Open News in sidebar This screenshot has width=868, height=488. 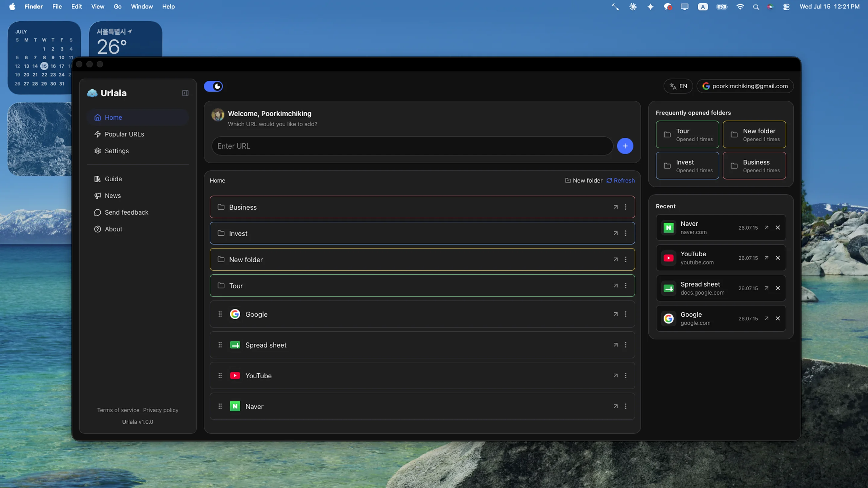tap(137, 196)
